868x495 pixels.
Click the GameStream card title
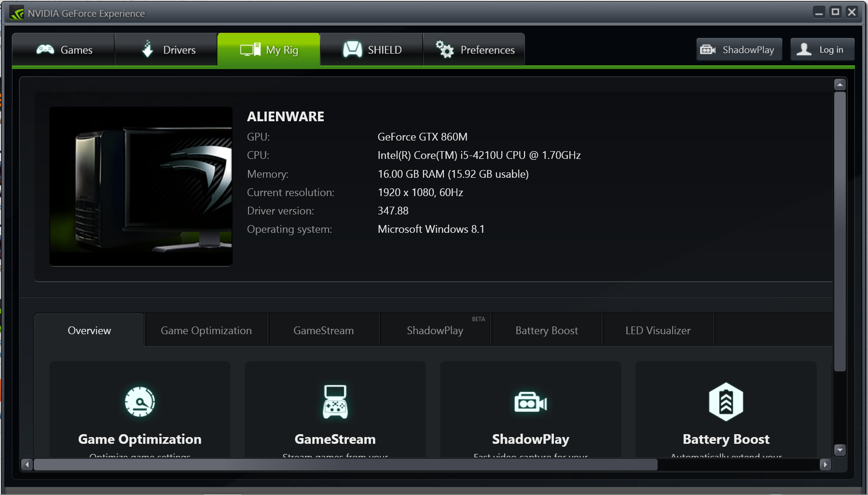point(335,439)
